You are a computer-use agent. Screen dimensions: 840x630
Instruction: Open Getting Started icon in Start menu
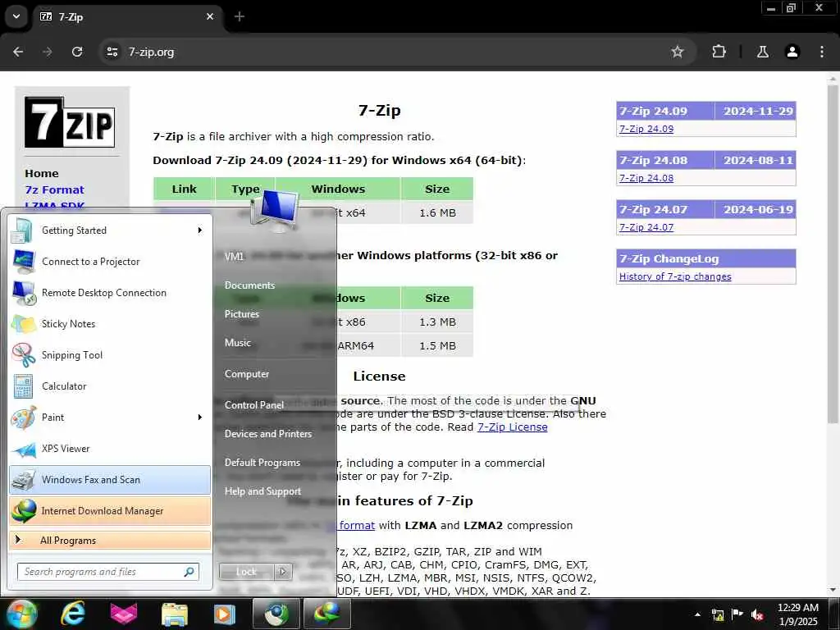(x=22, y=231)
